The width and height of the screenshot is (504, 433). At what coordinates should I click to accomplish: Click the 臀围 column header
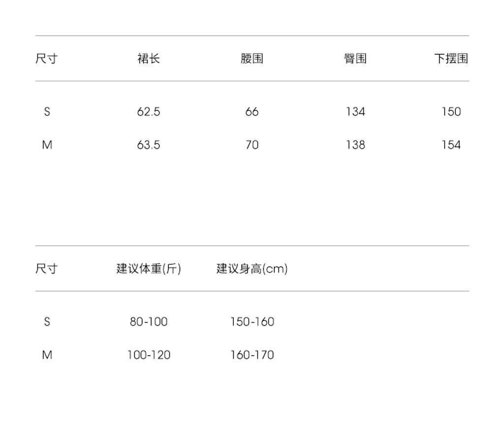click(355, 59)
